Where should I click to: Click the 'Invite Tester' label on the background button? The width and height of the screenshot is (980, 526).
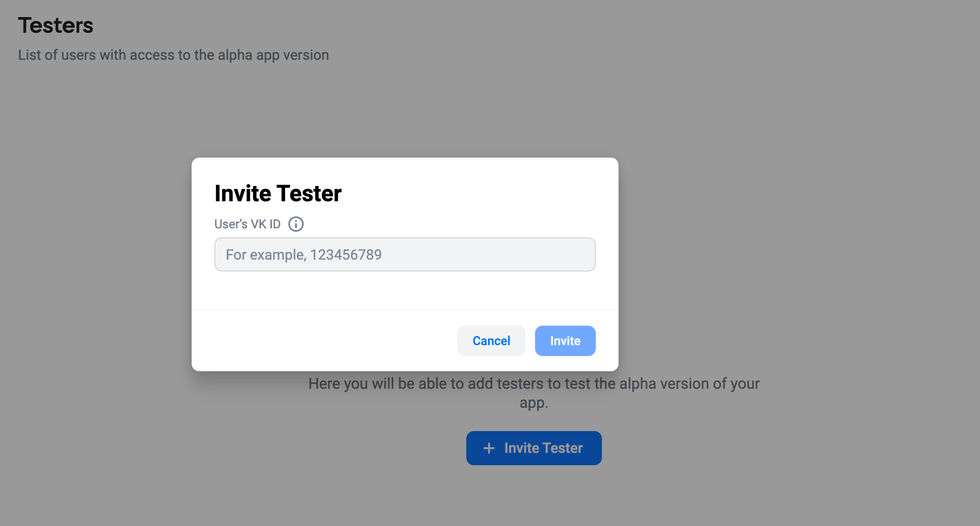tap(544, 448)
